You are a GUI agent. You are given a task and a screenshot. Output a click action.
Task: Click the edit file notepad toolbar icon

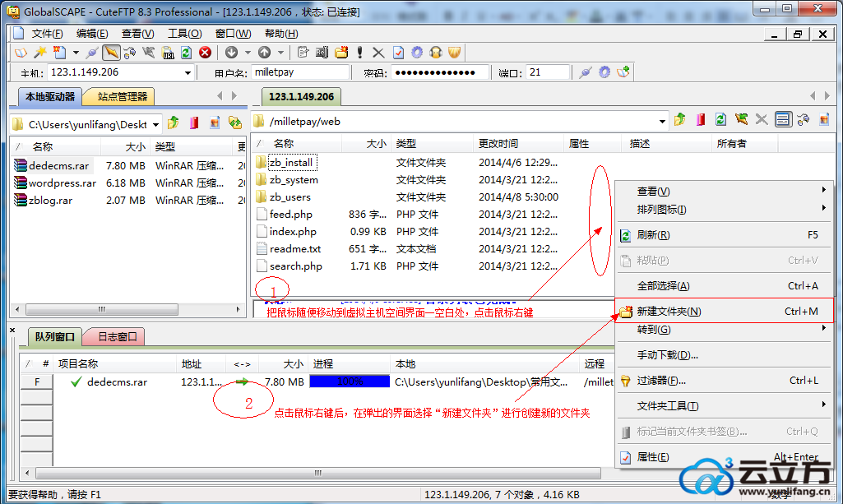coord(303,53)
